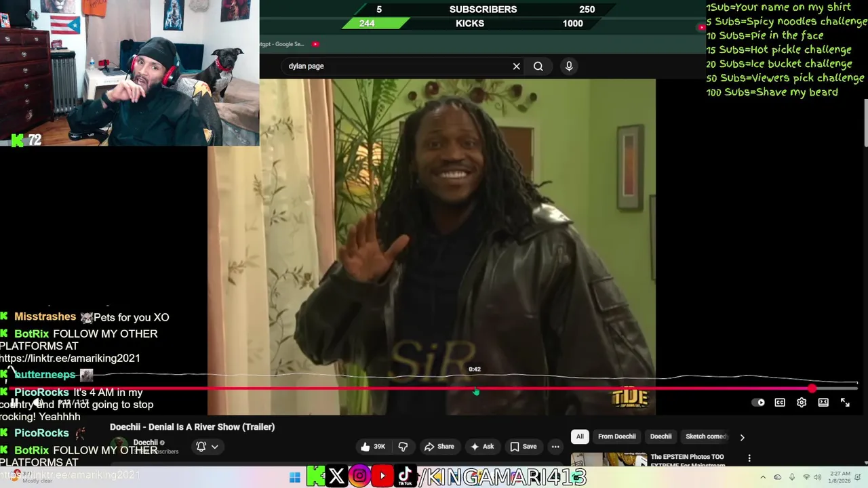This screenshot has height=488, width=868.
Task: Click the red scrubber handle on timeline
Action: 812,389
